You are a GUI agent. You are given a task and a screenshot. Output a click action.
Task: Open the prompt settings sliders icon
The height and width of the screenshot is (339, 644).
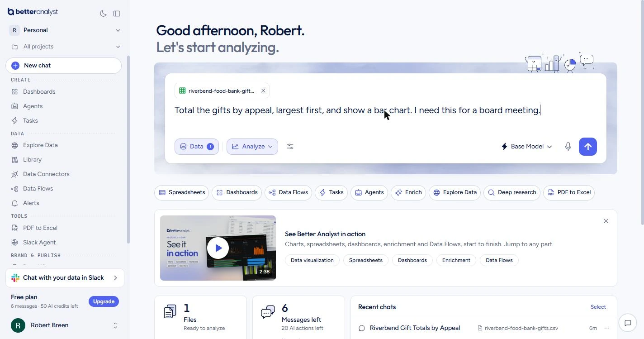(290, 147)
